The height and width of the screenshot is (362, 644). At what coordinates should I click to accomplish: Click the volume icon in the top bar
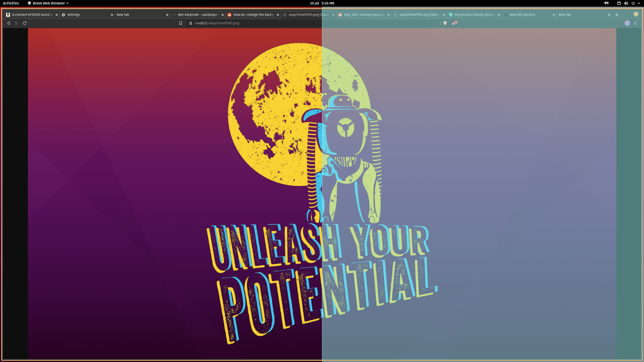click(x=626, y=3)
